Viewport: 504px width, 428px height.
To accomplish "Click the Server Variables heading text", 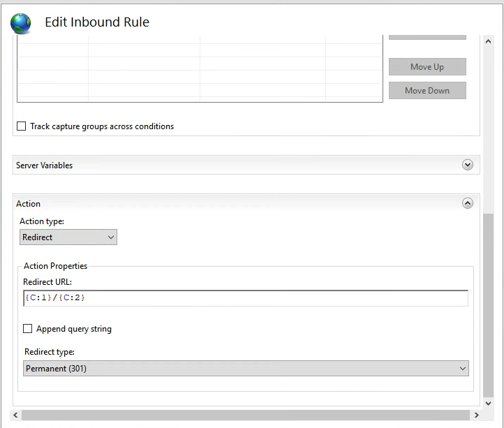I will [45, 165].
